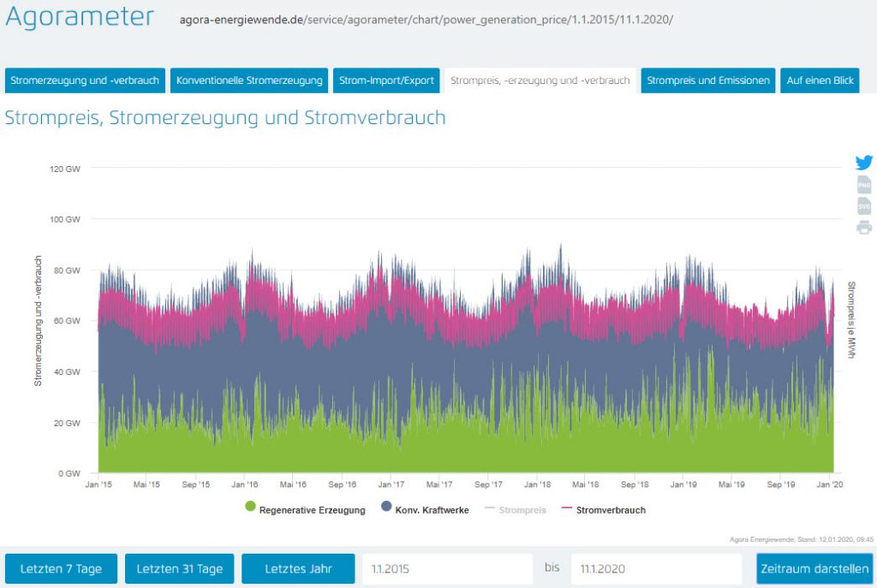Go to Strompreis und Emissionen tab
Screen dimensions: 877x588
pyautogui.click(x=707, y=80)
